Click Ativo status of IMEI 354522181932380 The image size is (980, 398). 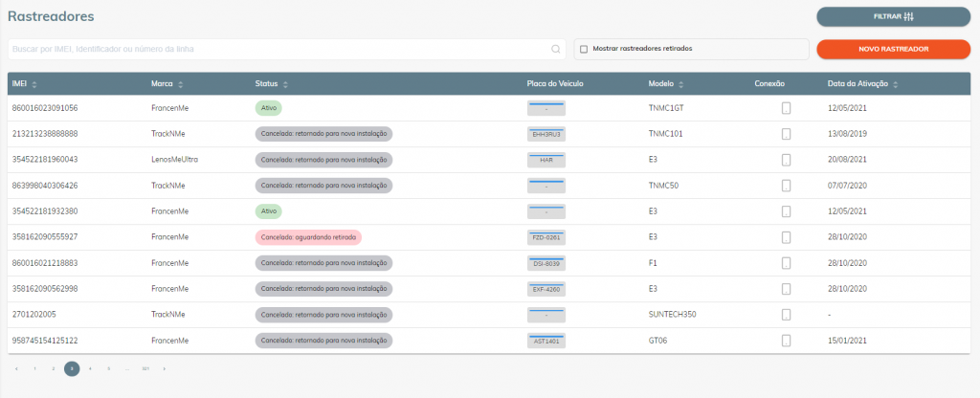coord(269,211)
